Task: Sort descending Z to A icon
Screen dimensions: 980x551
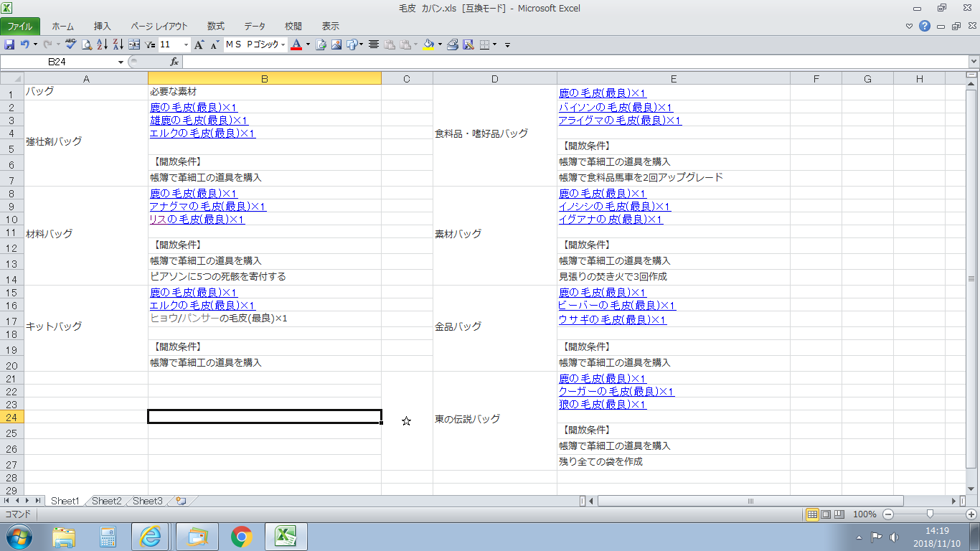Action: coord(118,44)
